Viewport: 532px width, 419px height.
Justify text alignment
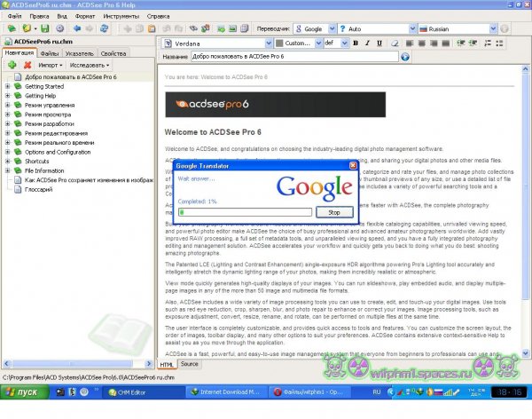tap(445, 43)
